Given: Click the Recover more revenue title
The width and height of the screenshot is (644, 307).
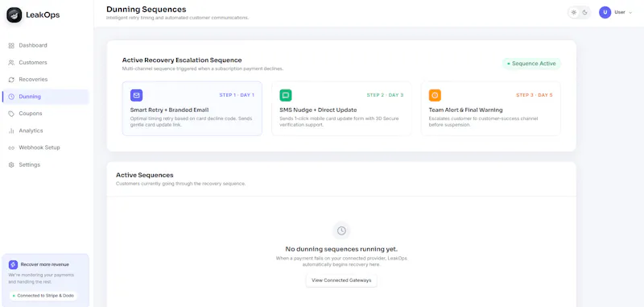Looking at the screenshot, I should click(x=45, y=264).
